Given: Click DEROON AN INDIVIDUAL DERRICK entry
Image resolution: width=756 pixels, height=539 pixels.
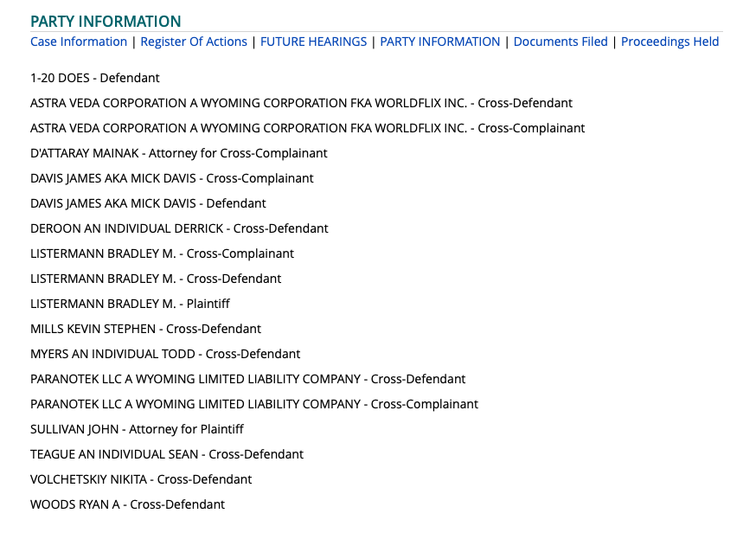Looking at the screenshot, I should point(179,228).
